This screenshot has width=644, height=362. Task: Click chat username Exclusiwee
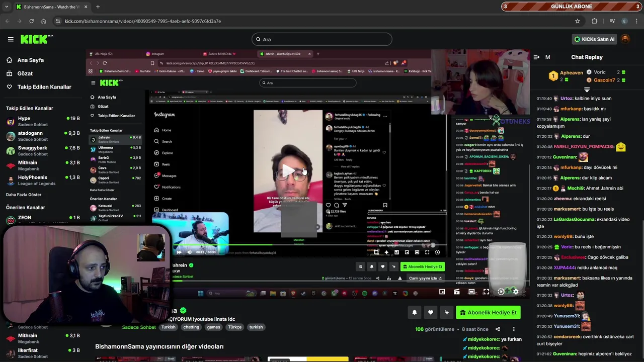tap(573, 257)
